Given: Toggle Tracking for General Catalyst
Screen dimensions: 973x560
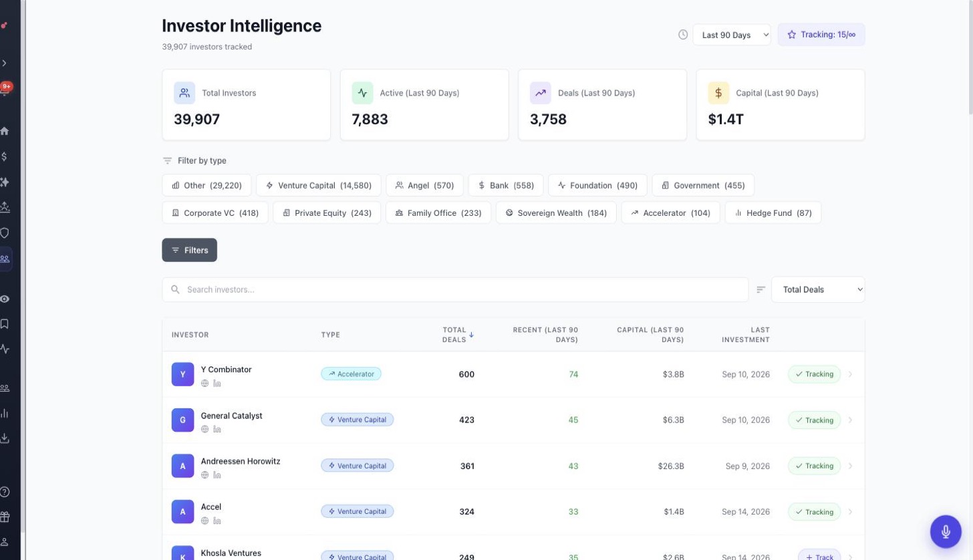Looking at the screenshot, I should tap(814, 420).
